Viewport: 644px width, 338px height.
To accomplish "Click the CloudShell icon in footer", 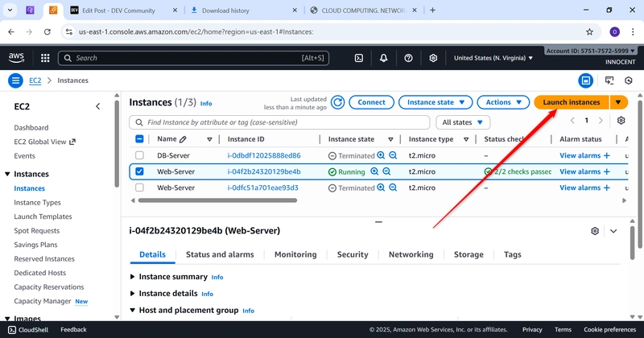I will point(12,330).
